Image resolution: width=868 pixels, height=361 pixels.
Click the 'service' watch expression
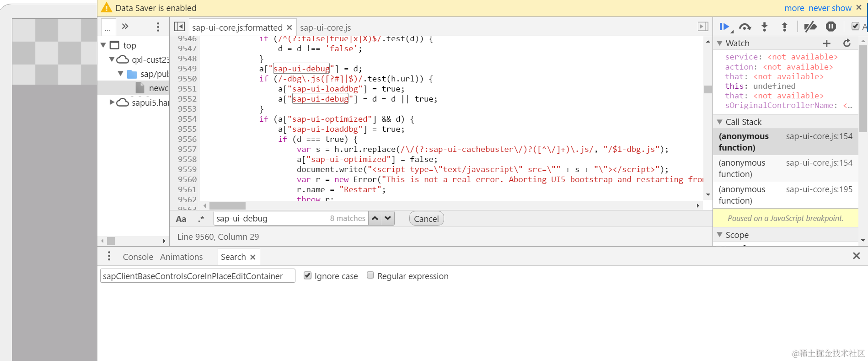tap(781, 57)
